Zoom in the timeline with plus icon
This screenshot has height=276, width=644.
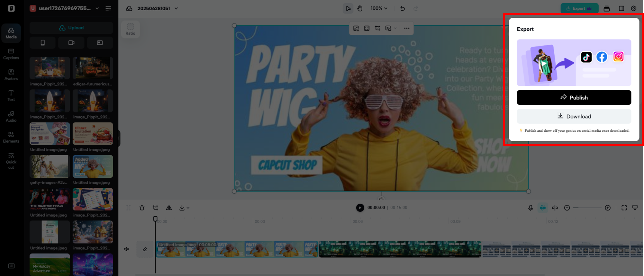tap(608, 208)
